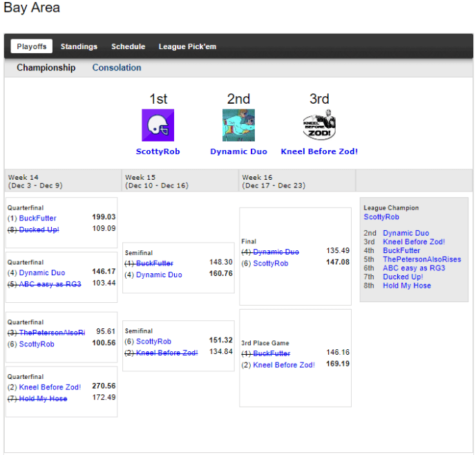Click ScottyRob's purple helmet team logo
476x455 pixels.
158,125
